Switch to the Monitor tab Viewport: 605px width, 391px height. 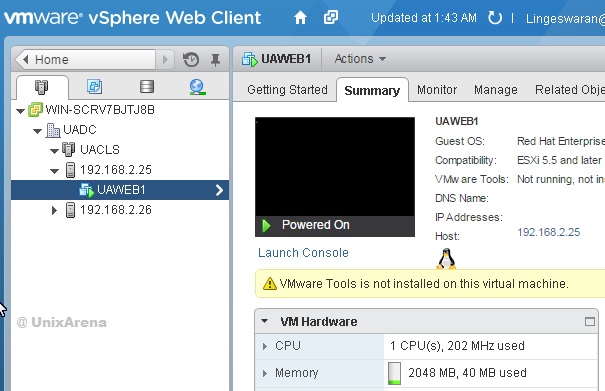[x=437, y=90]
